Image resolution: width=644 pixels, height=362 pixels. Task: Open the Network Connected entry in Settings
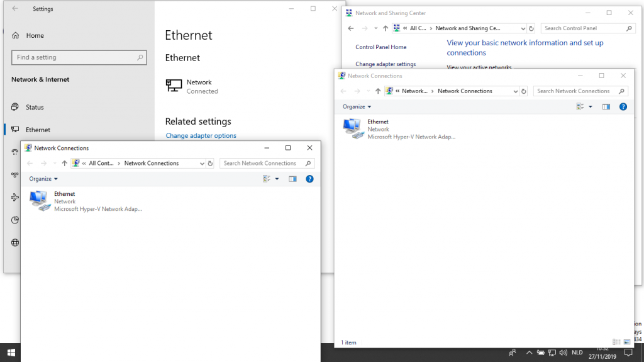192,86
